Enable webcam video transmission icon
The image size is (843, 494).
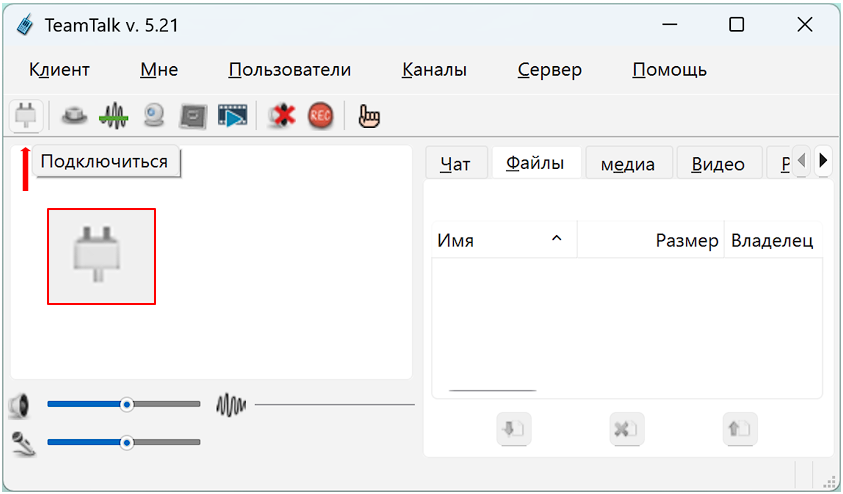tap(154, 116)
